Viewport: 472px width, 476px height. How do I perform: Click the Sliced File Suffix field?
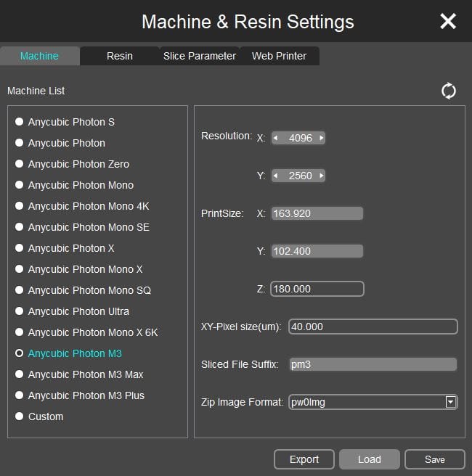[x=373, y=364]
